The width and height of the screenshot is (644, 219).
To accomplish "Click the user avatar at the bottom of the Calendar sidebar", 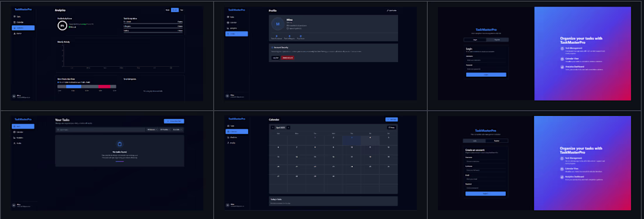I will tap(227, 204).
